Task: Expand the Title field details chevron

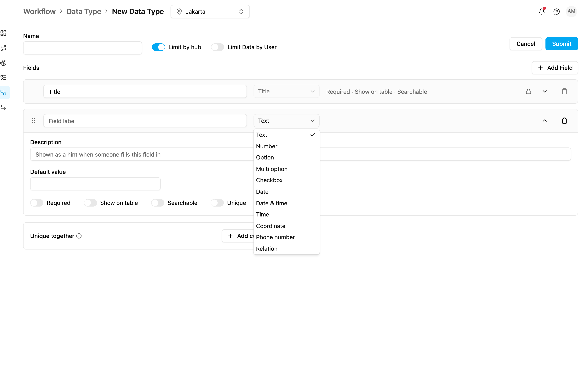Action: tap(544, 91)
